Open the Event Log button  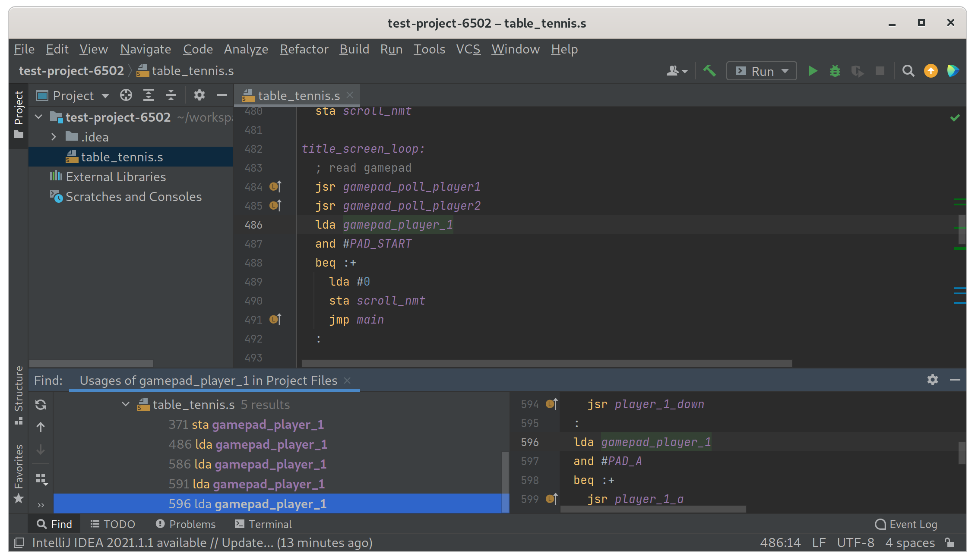coord(906,524)
